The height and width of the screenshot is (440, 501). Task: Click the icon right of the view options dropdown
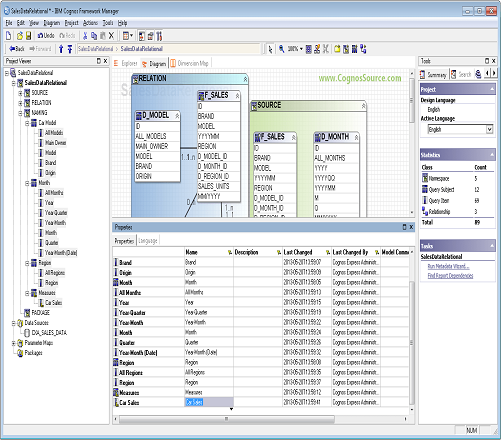point(142,36)
